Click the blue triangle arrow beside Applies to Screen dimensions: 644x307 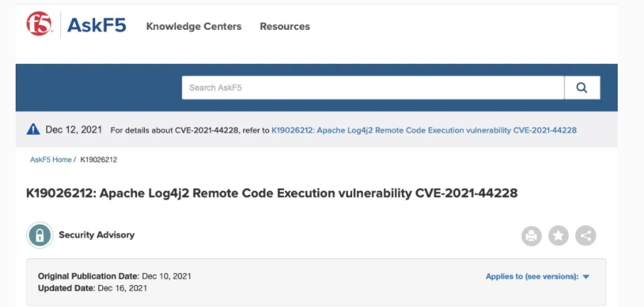(586, 277)
